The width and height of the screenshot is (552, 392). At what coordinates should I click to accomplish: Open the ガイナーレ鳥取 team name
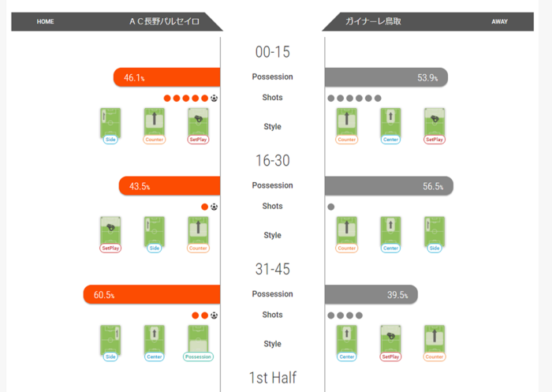(x=373, y=22)
